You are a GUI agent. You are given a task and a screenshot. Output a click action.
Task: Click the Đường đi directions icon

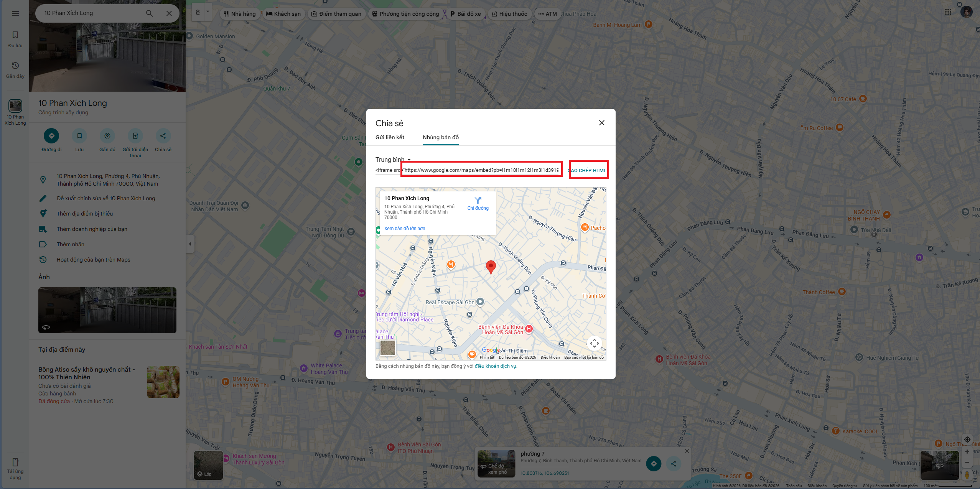pyautogui.click(x=51, y=136)
